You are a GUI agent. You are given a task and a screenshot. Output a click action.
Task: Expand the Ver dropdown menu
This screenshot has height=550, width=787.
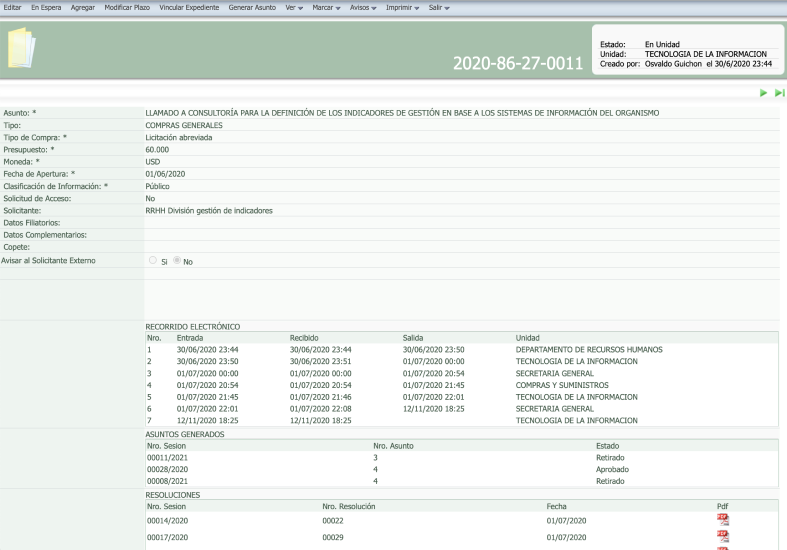pos(294,8)
